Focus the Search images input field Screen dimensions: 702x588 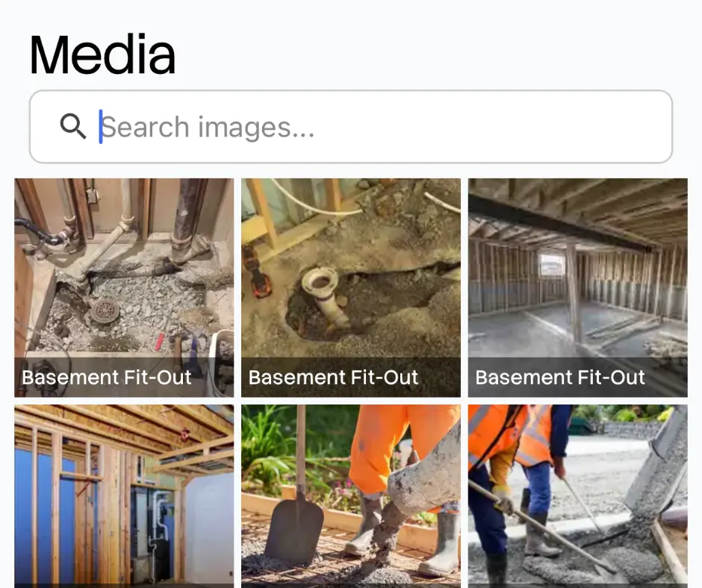(x=351, y=127)
